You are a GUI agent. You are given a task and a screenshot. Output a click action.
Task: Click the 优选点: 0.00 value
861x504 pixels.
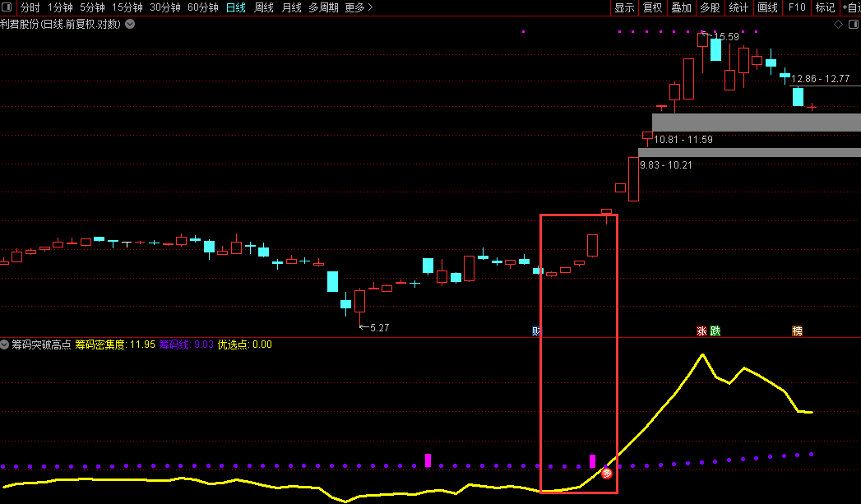pyautogui.click(x=245, y=344)
